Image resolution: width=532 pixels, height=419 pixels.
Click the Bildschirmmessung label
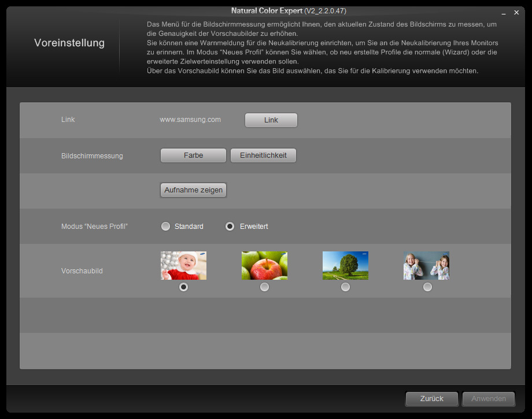coord(92,156)
